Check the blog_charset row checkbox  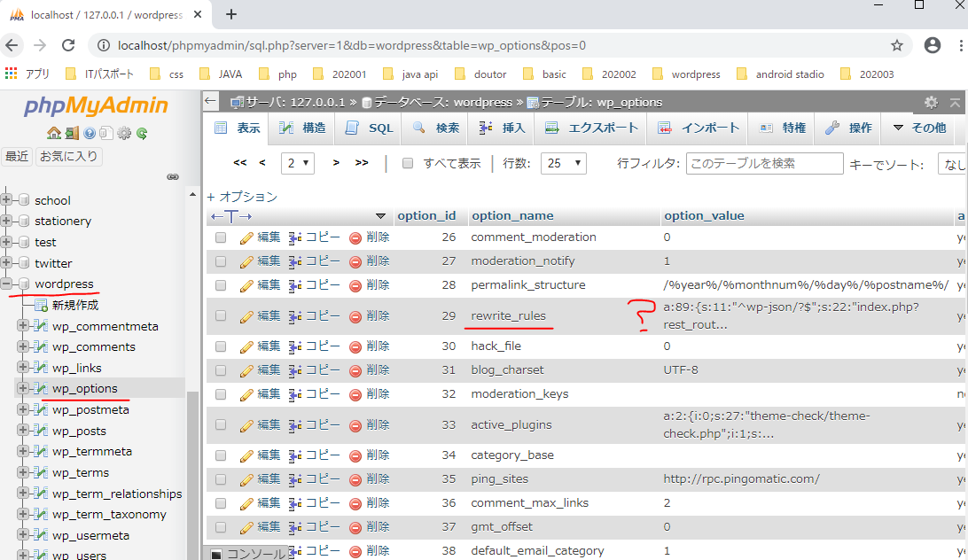[x=221, y=370]
